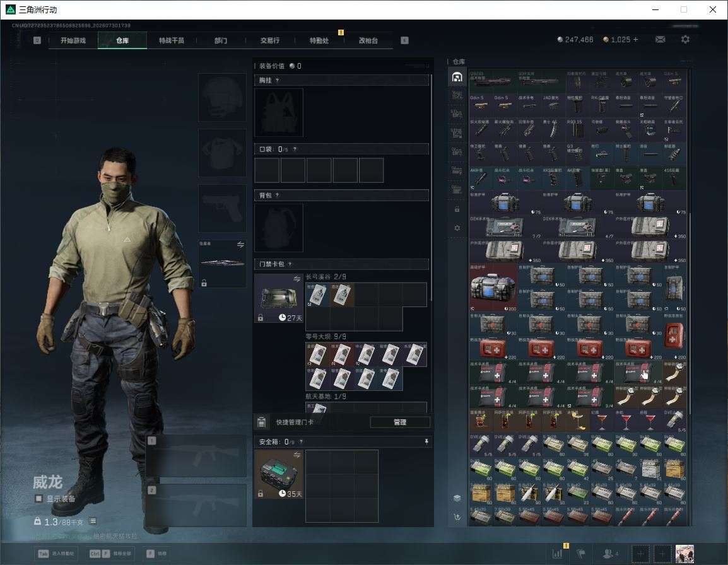Select first keycard under 零号大坝
The width and height of the screenshot is (728, 565).
pyautogui.click(x=317, y=354)
